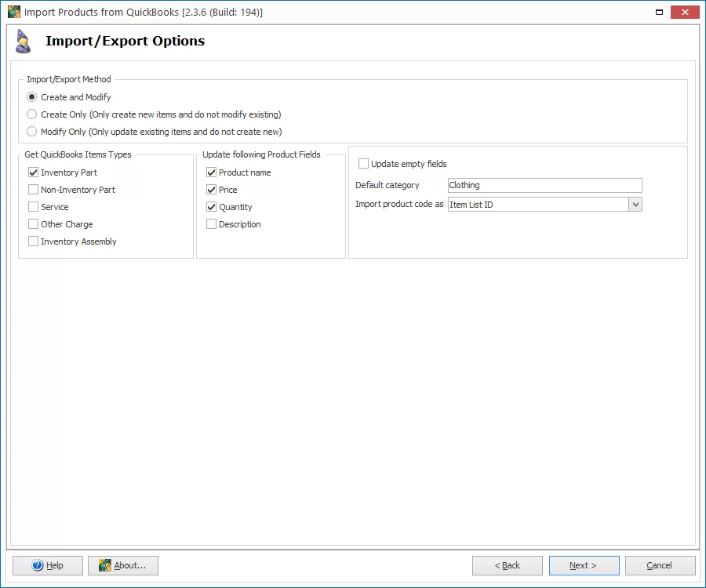Select the Create Only import method
The height and width of the screenshot is (588, 706).
[31, 114]
